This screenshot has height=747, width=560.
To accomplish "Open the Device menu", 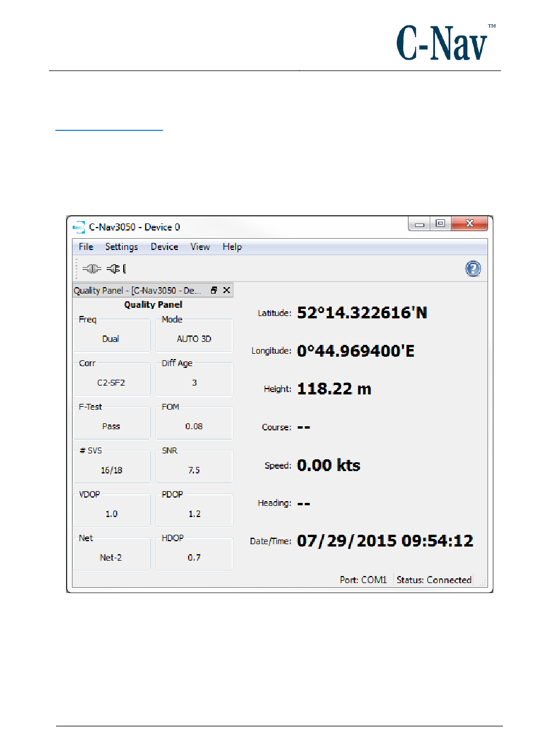I will 164,247.
